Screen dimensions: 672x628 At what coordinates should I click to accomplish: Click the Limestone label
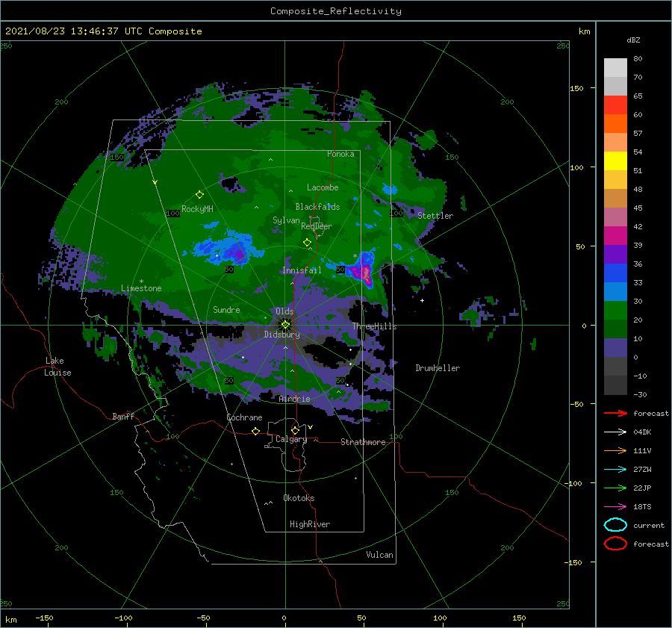141,288
